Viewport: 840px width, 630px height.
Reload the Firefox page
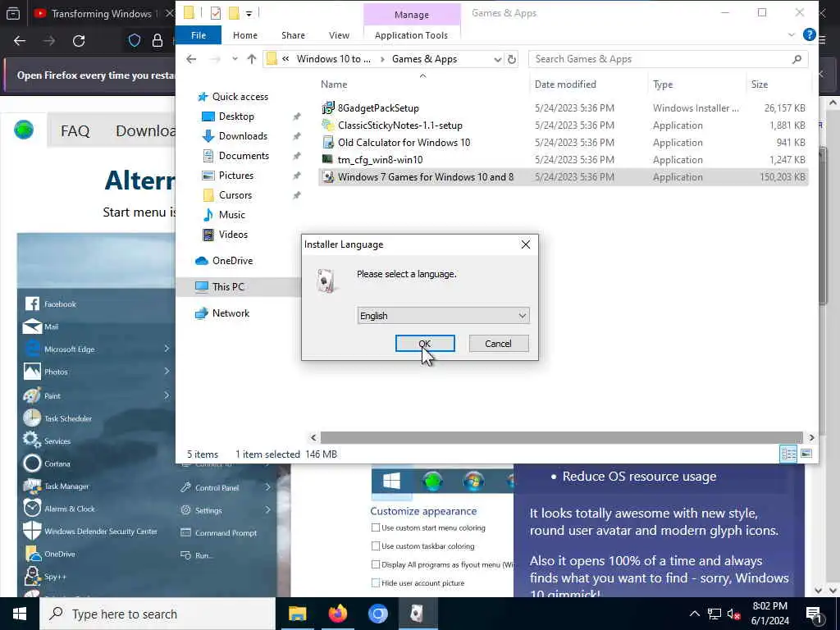(x=79, y=41)
